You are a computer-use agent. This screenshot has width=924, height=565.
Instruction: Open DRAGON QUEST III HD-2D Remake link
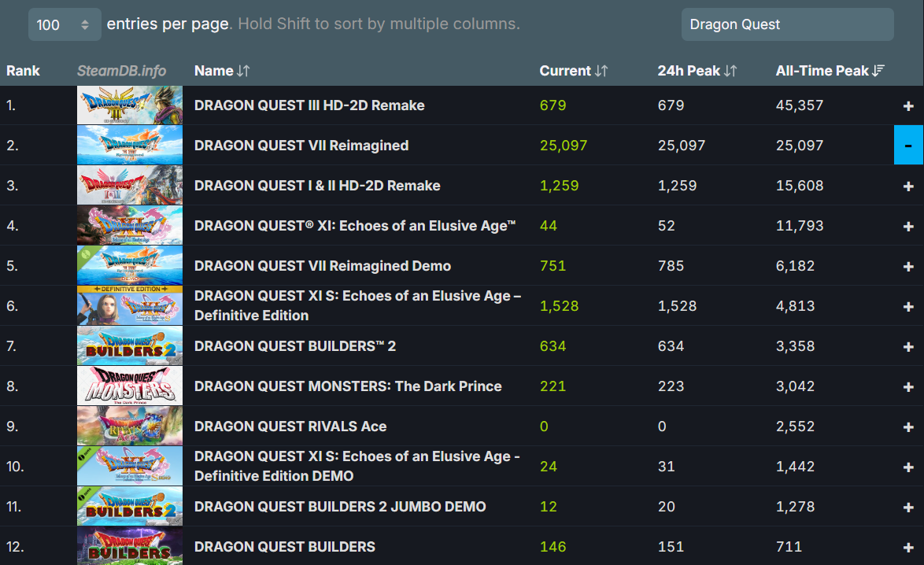309,105
